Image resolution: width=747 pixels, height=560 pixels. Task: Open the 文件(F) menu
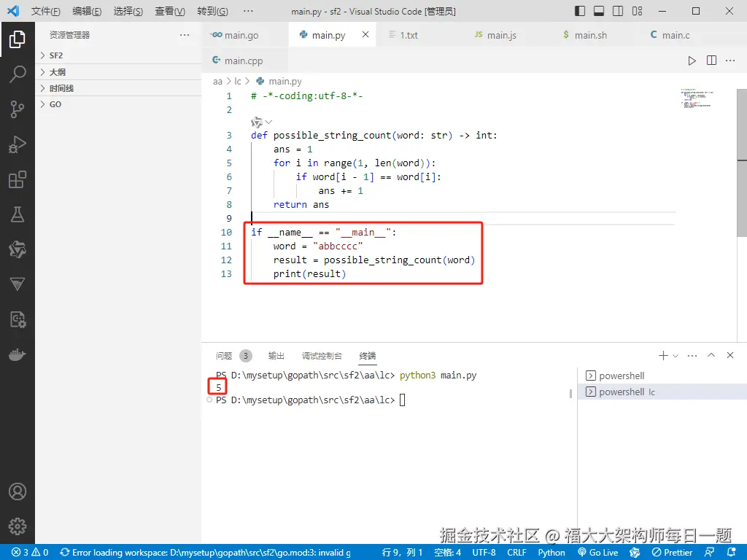tap(46, 11)
